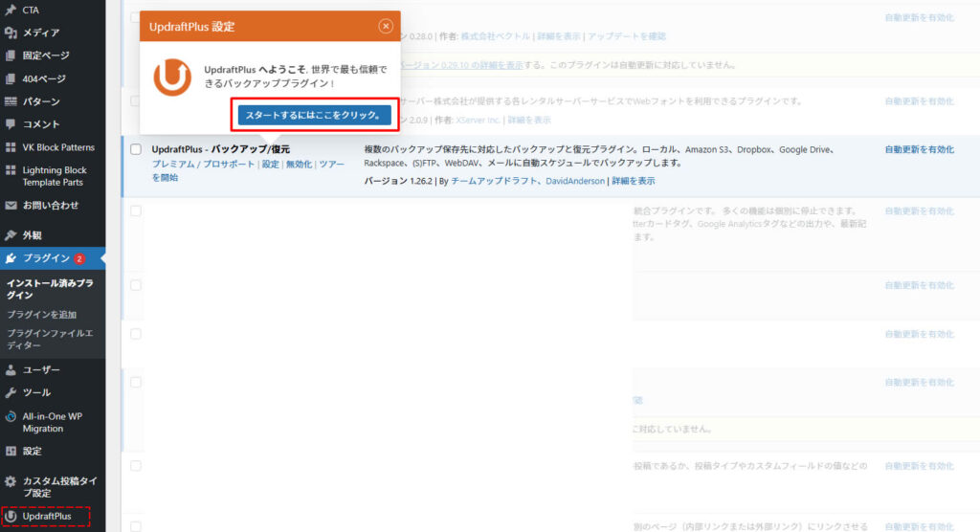Select プラグインを追加 submenu item
This screenshot has width=980, height=532.
coord(41,315)
